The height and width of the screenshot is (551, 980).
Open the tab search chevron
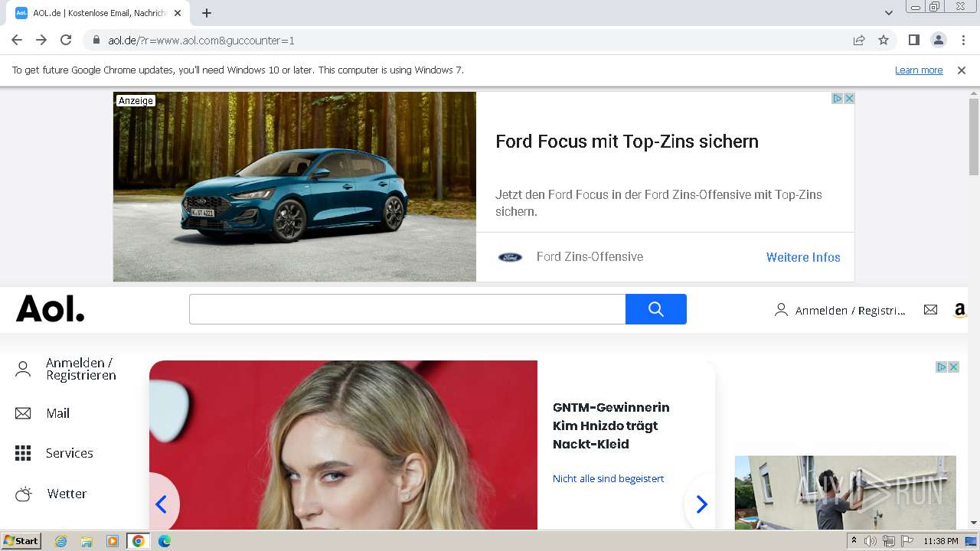click(889, 13)
